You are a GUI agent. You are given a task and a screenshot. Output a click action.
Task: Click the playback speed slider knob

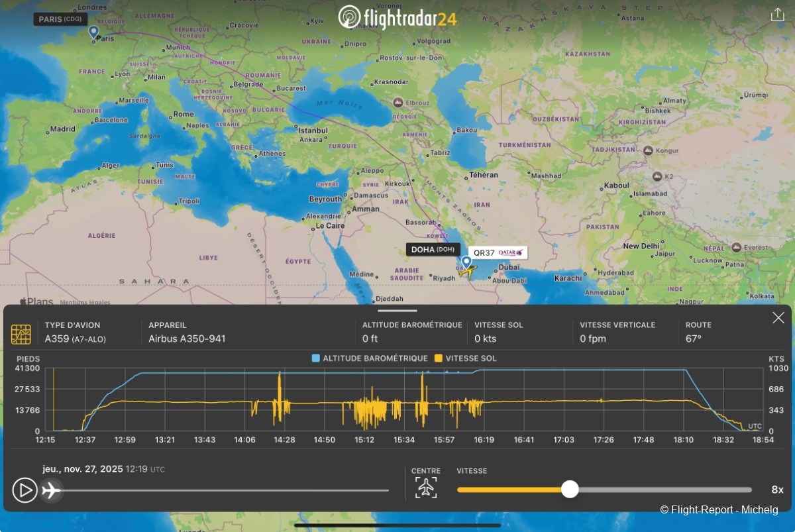[570, 490]
